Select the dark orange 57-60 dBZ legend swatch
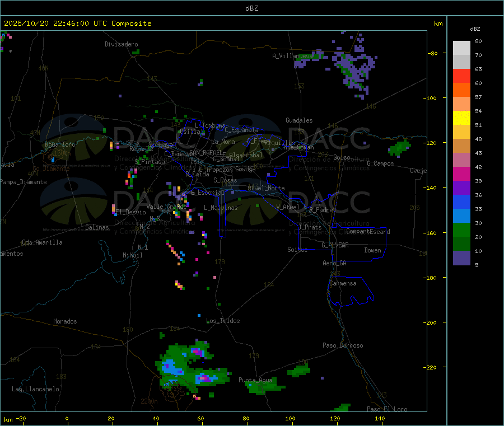The width and height of the screenshot is (504, 426). point(461,90)
